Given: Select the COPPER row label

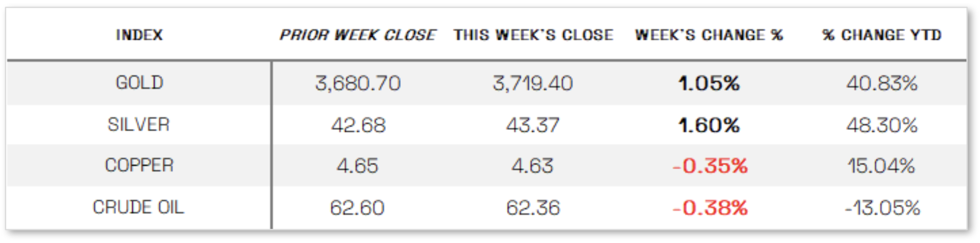Looking at the screenshot, I should click(x=139, y=166).
